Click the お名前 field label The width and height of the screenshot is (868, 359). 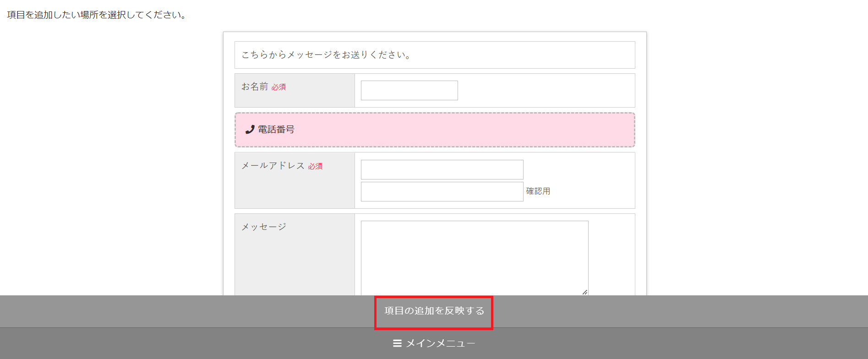point(255,87)
